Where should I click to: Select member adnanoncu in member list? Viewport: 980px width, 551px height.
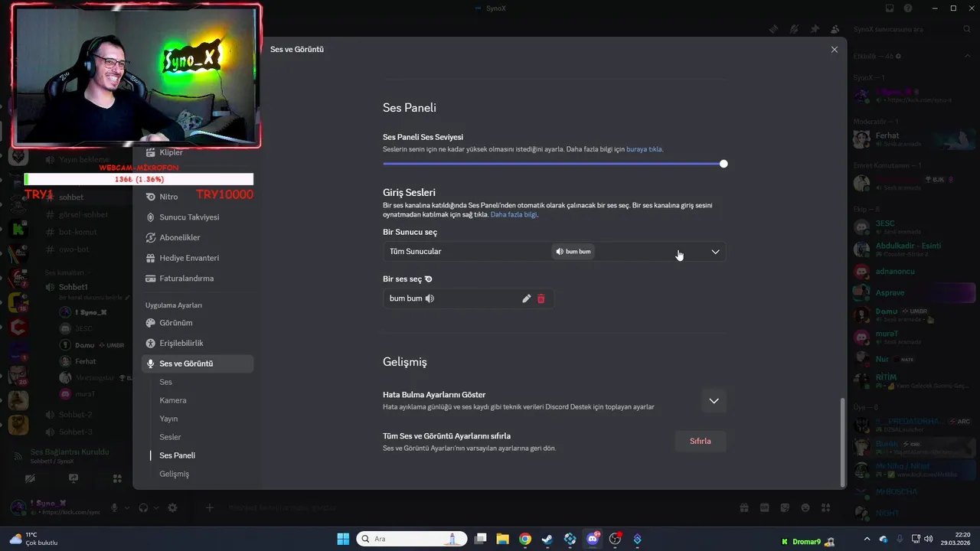913,271
